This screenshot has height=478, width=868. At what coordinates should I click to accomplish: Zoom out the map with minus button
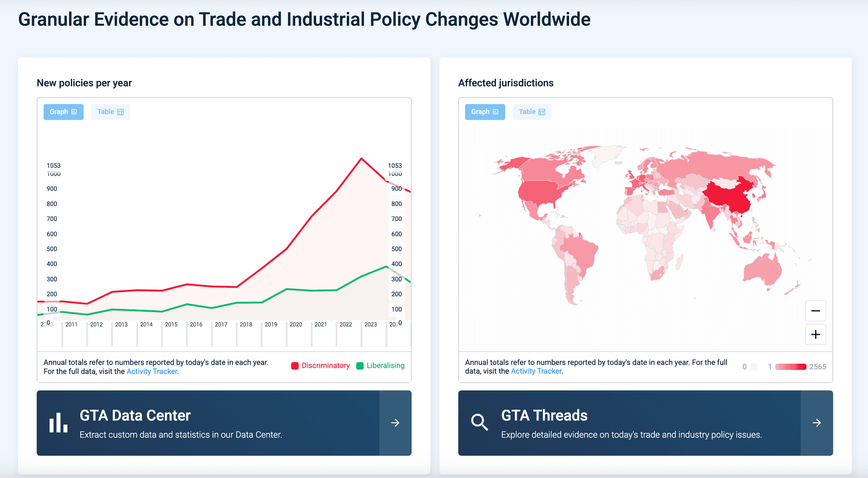(815, 311)
